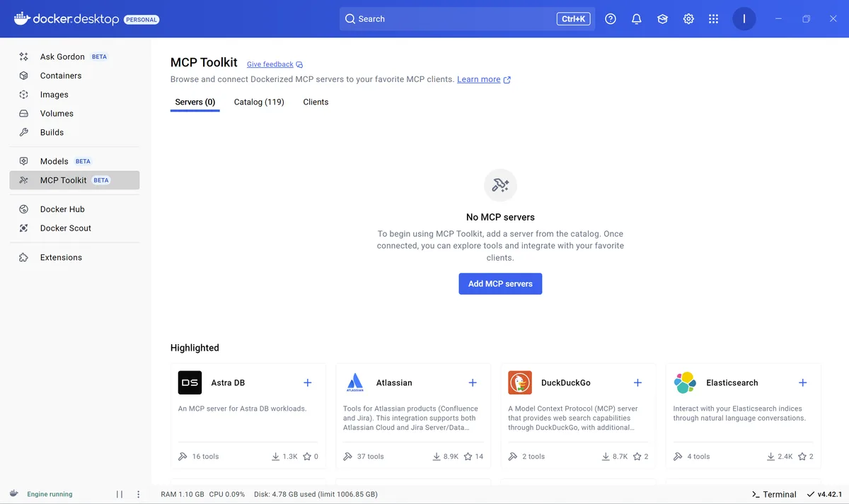The image size is (849, 504).
Task: Add the Astra DB server with plus icon
Action: click(x=308, y=382)
